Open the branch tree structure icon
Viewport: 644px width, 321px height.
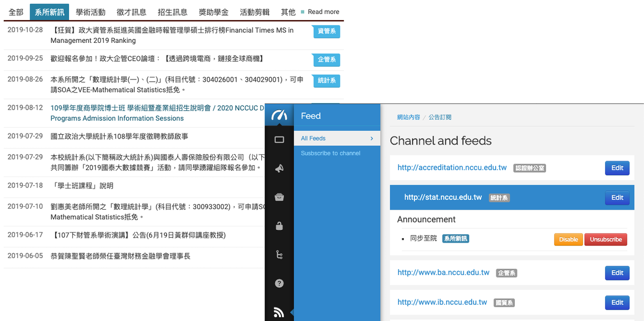click(x=279, y=255)
